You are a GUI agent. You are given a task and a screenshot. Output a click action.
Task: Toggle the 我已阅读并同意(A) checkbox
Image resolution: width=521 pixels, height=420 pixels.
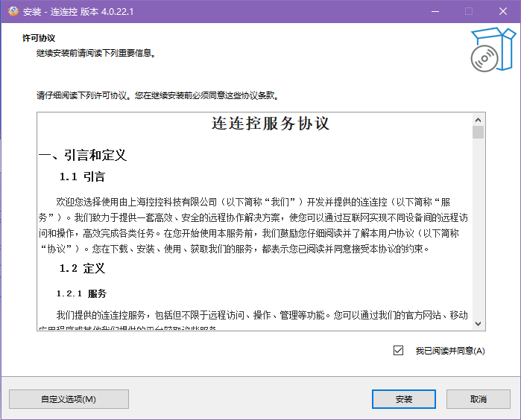click(x=398, y=350)
